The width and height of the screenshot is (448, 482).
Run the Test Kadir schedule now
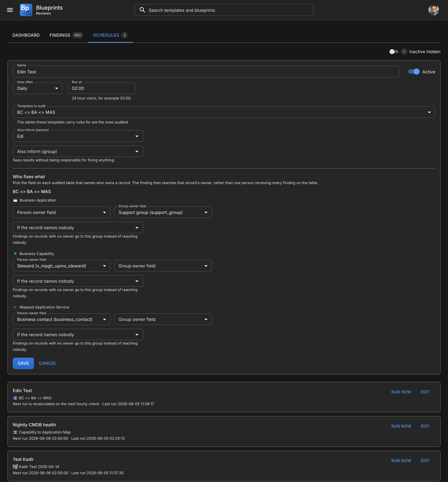click(401, 461)
